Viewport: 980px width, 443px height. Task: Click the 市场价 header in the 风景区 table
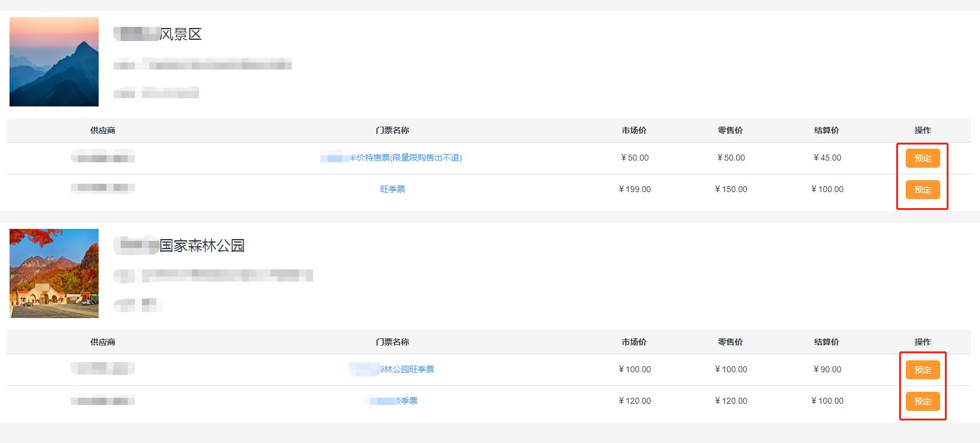(634, 130)
